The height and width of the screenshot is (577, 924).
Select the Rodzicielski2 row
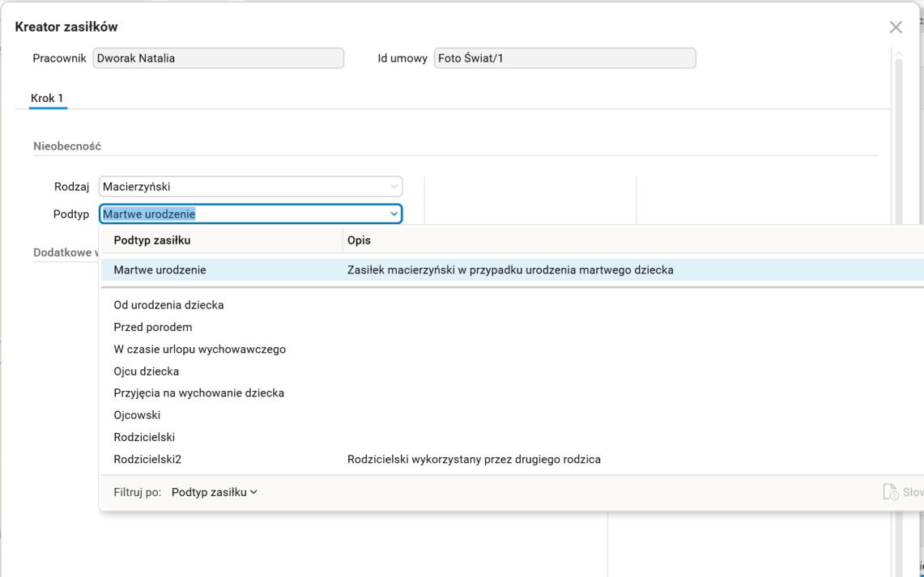[x=147, y=460]
